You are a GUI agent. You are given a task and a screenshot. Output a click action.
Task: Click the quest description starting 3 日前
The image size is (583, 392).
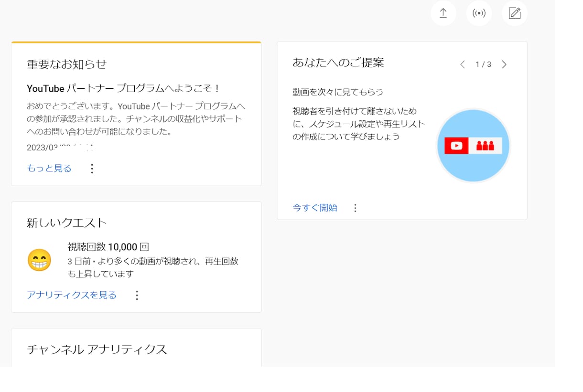[x=153, y=267]
